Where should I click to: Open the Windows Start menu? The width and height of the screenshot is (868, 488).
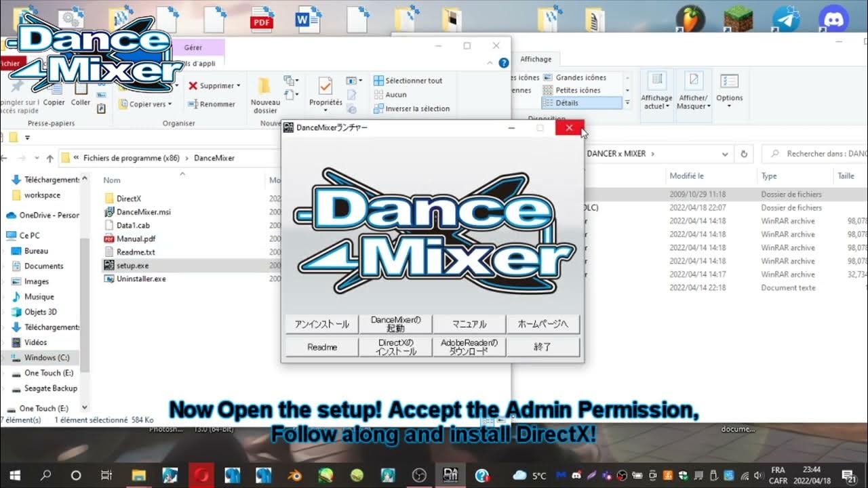click(x=15, y=475)
